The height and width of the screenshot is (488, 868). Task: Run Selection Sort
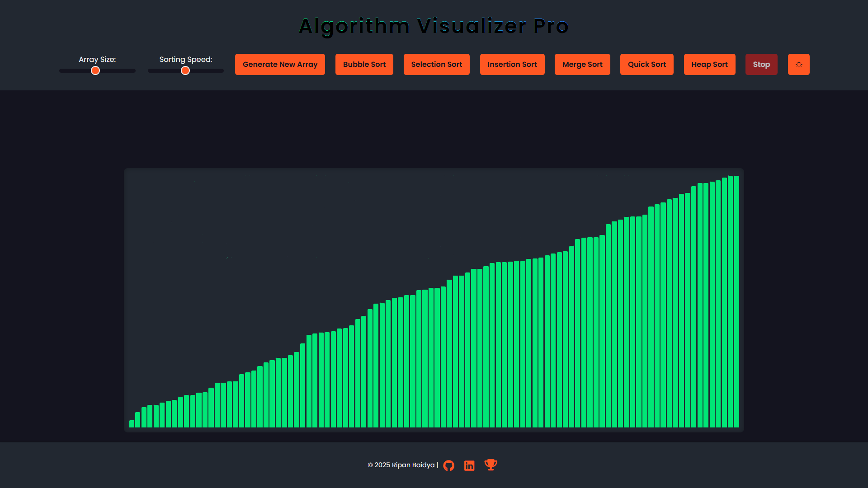click(437, 64)
